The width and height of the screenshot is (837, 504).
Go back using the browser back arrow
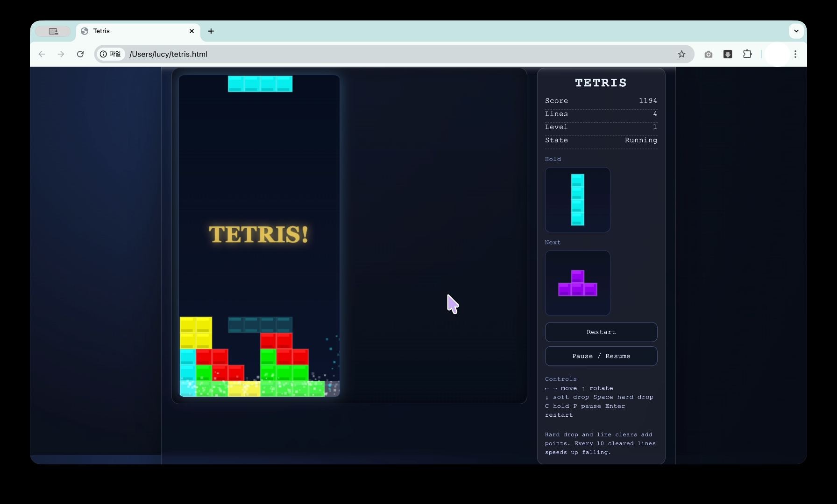(x=42, y=54)
